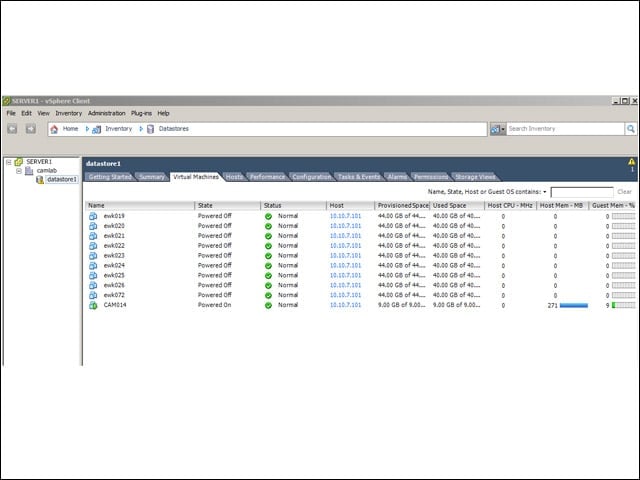Switch to the Storage Views tab

(x=475, y=177)
